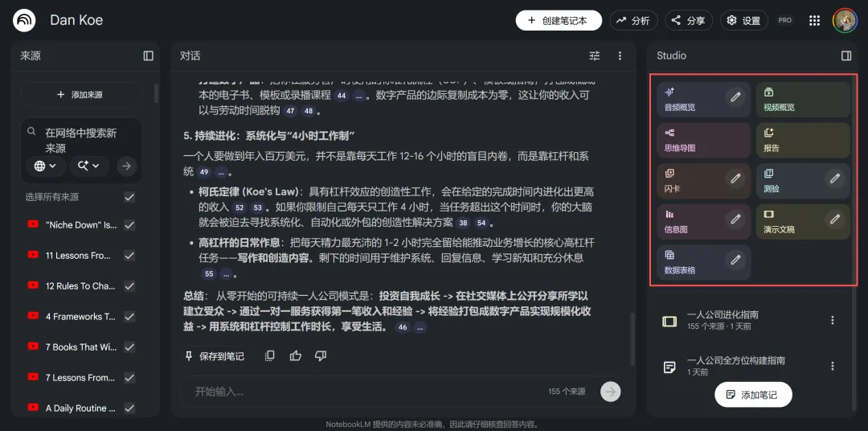Screen dimensions: 868x431
Task: Expand citations ellipsis after citation 55
Action: (226, 273)
